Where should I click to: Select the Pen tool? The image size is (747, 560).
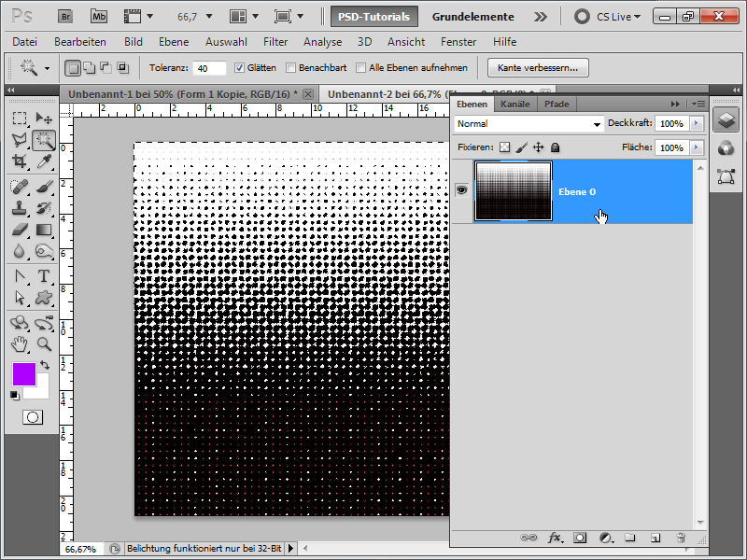tap(20, 276)
